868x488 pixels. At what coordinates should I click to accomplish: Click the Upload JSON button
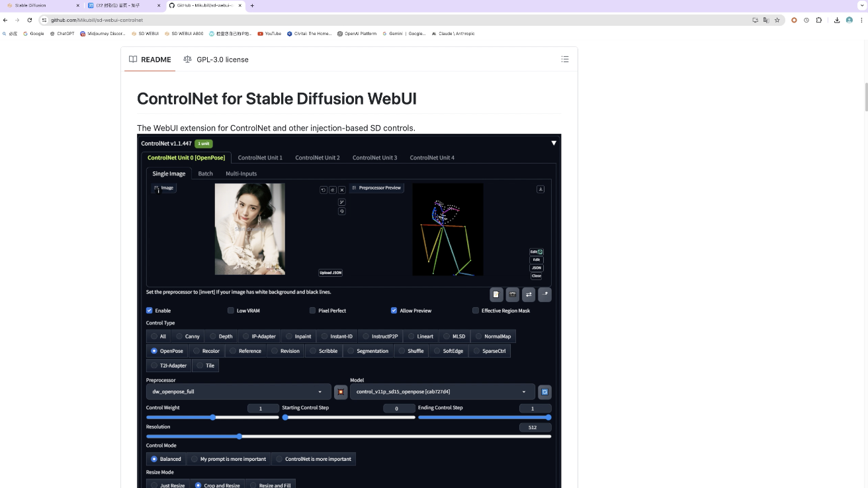(x=330, y=272)
